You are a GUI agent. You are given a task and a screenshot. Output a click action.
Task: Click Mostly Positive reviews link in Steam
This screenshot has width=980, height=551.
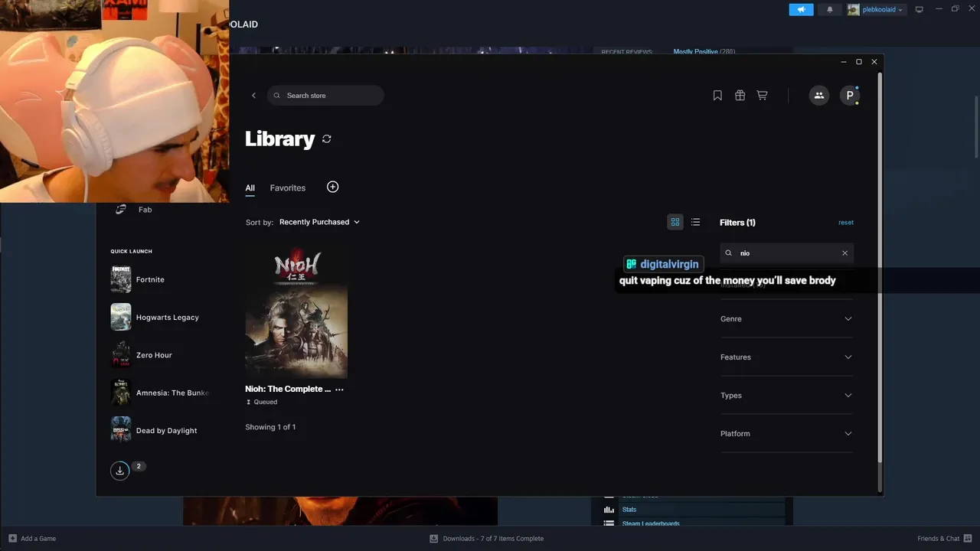coord(695,52)
